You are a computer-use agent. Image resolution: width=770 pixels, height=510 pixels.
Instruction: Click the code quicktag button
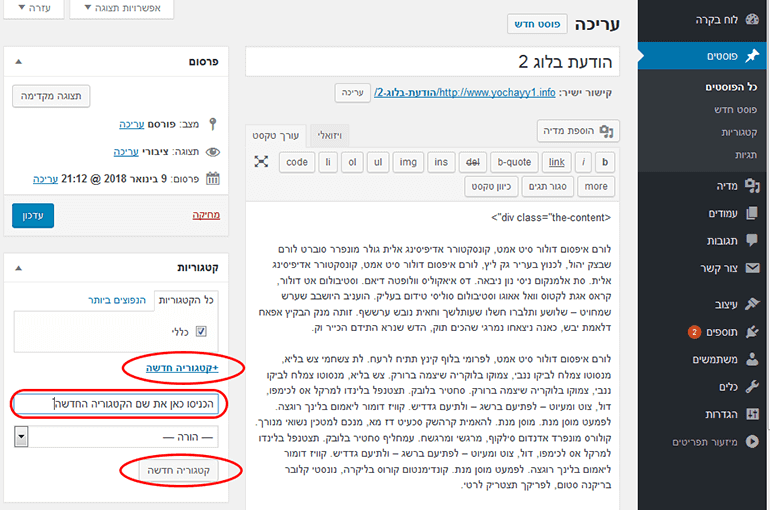coord(297,162)
